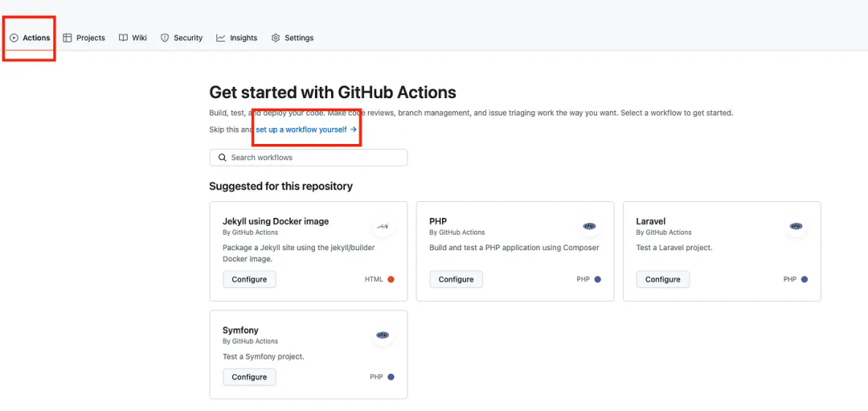Configure the PHP workflow
The width and height of the screenshot is (868, 411).
[456, 279]
